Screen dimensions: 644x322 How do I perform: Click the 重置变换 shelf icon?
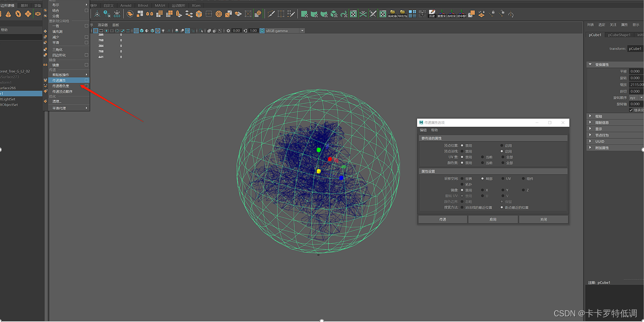pyautogui.click(x=442, y=14)
